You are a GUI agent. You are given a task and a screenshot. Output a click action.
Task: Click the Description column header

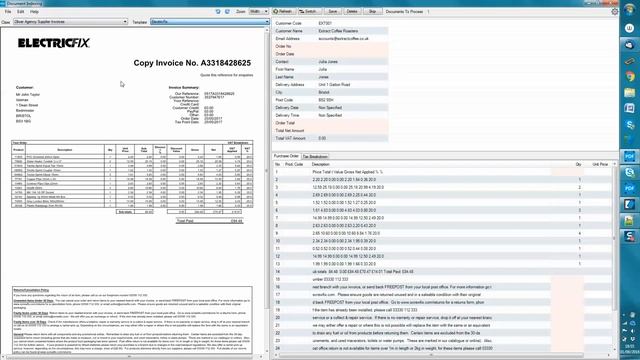point(321,164)
